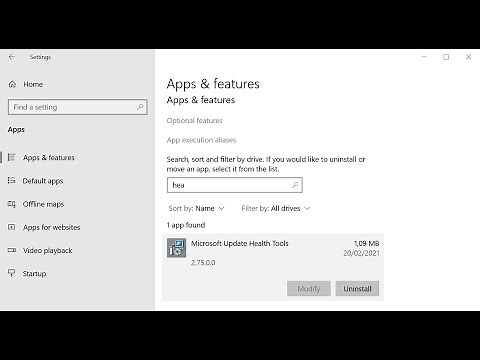Click the version number 2.75.0.0
The image size is (480, 360).
(203, 263)
